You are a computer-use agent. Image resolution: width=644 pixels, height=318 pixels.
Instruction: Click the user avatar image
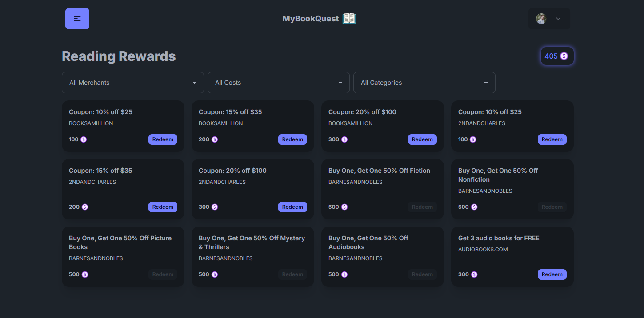540,18
